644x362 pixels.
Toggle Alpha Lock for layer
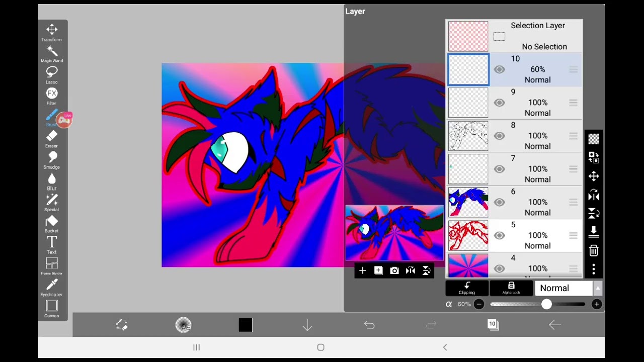pos(511,288)
